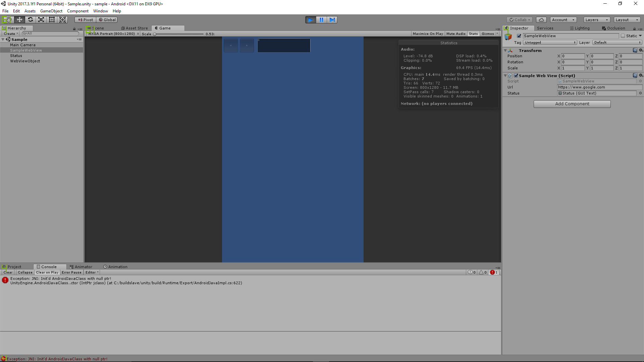Viewport: 644px width, 362px height.
Task: Toggle the Static checkbox
Action: [x=623, y=36]
